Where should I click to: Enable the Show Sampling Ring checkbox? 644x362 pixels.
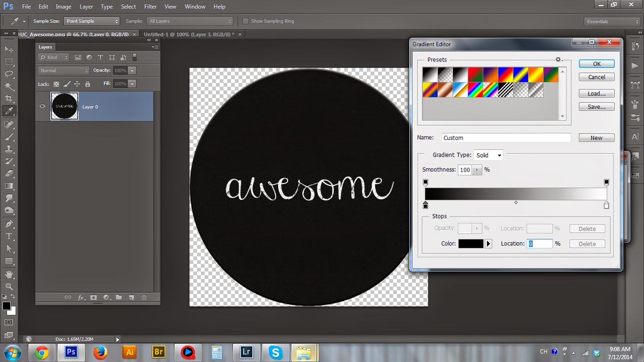pyautogui.click(x=246, y=21)
